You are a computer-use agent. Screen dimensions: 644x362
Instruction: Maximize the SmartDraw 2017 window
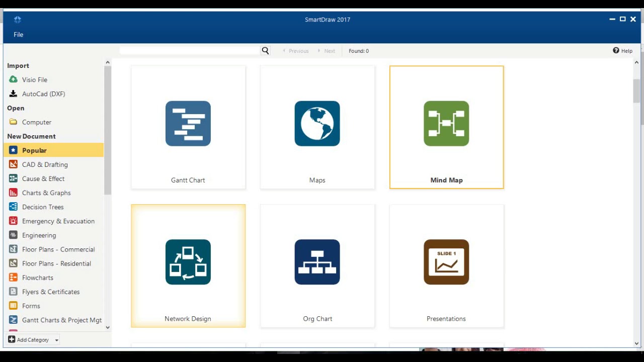click(622, 19)
